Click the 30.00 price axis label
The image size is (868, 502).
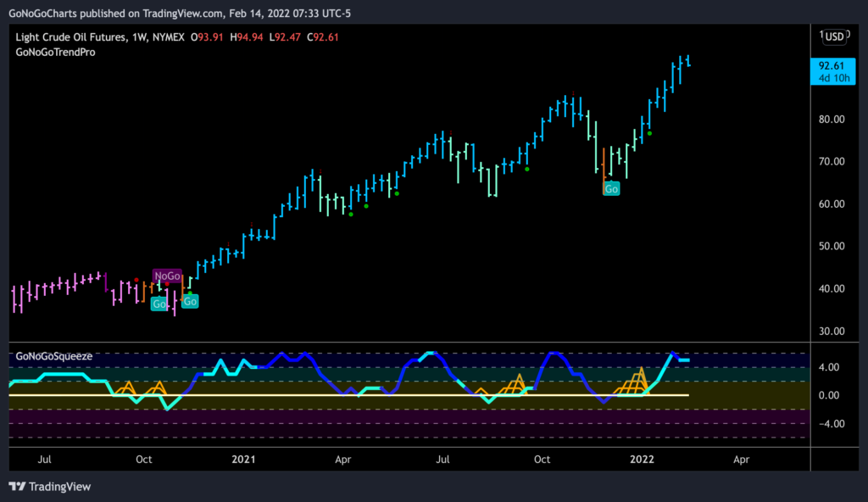pos(832,332)
